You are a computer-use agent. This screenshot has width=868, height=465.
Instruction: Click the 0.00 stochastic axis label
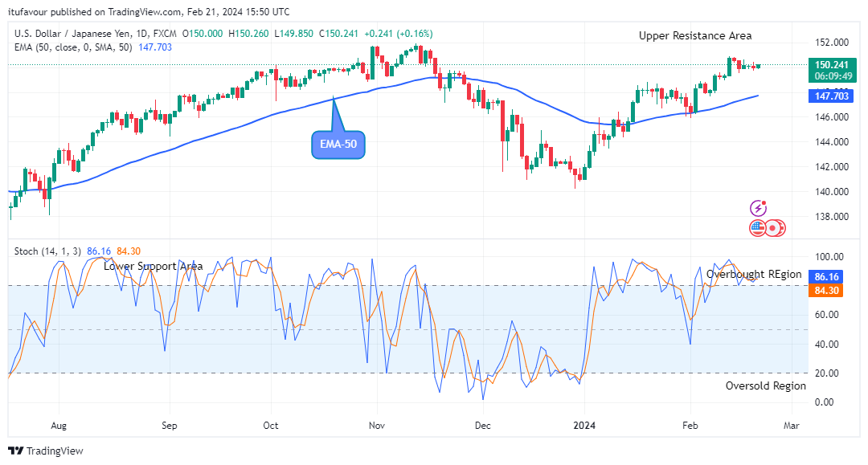[x=825, y=402]
